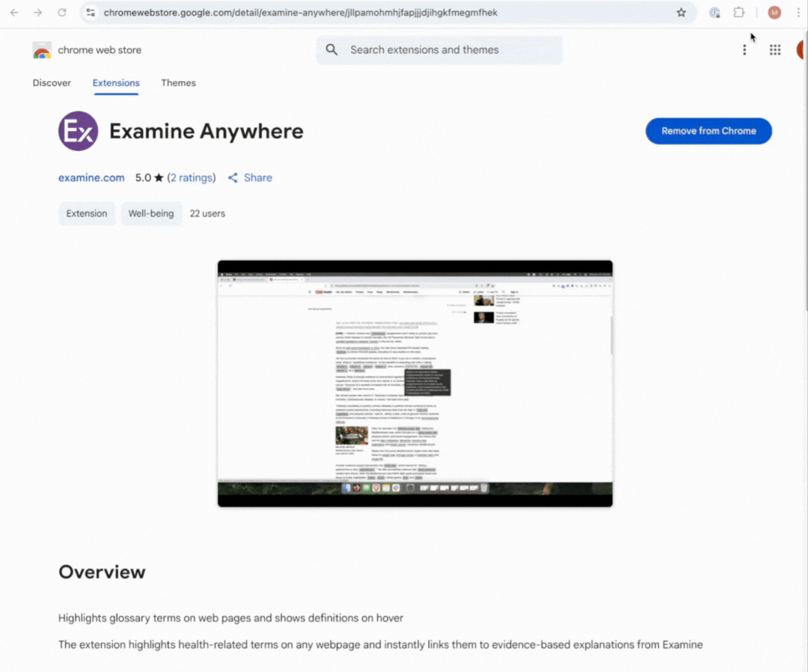
Task: Switch to the Themes tab
Action: [178, 83]
